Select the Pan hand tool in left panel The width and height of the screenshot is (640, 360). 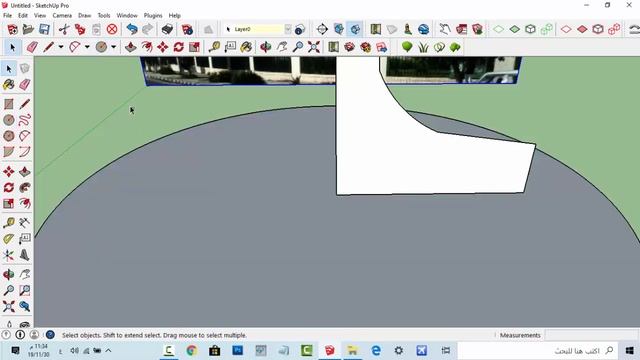coord(24,275)
